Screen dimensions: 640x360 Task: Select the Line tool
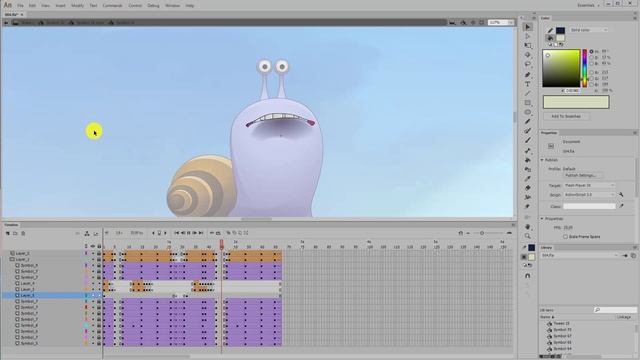[528, 93]
